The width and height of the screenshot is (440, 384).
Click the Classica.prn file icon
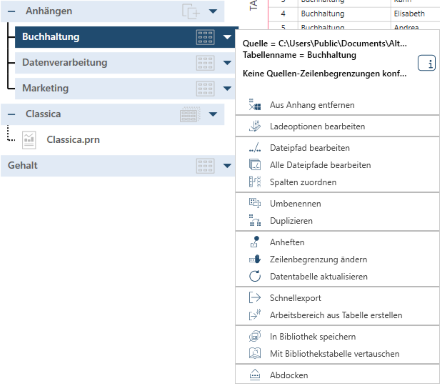tap(29, 140)
